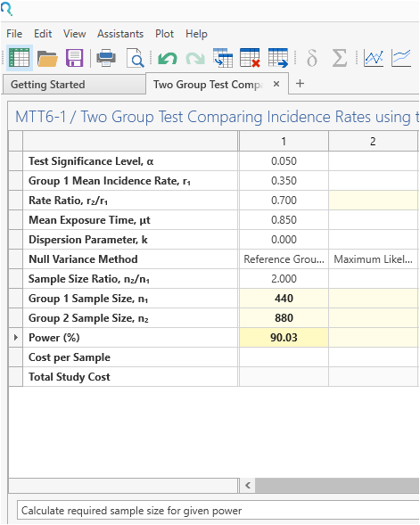This screenshot has width=420, height=525.
Task: Click the Total Study Cost cell in column 1
Action: click(x=284, y=377)
